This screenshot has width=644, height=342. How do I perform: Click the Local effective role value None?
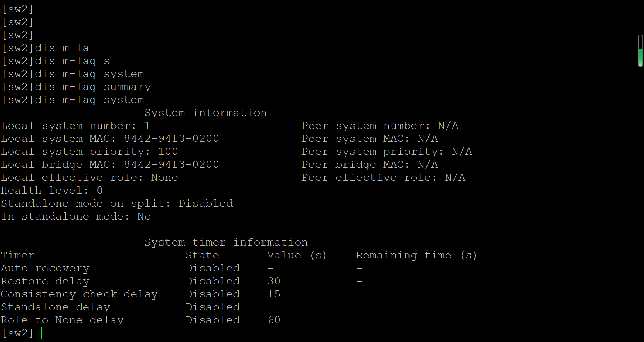pos(164,177)
